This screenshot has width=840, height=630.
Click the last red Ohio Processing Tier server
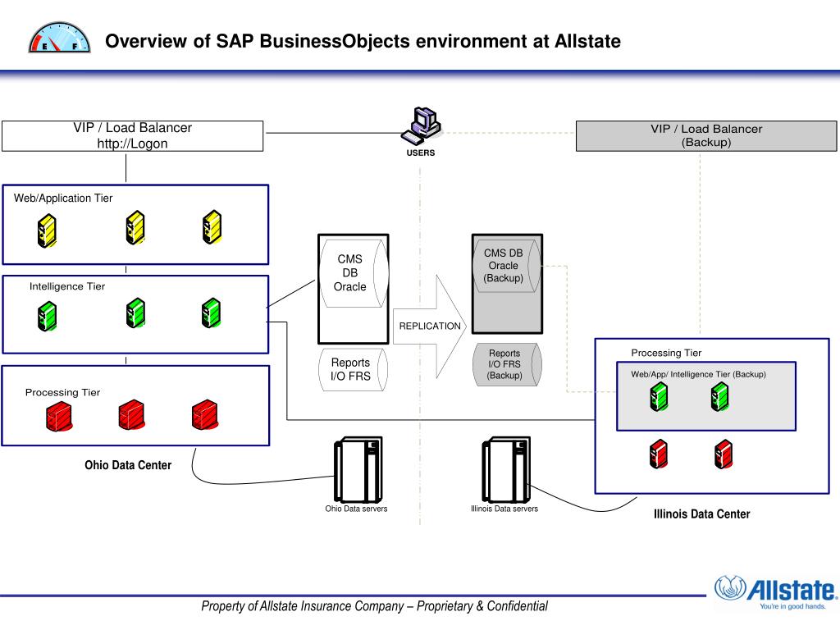[x=204, y=414]
